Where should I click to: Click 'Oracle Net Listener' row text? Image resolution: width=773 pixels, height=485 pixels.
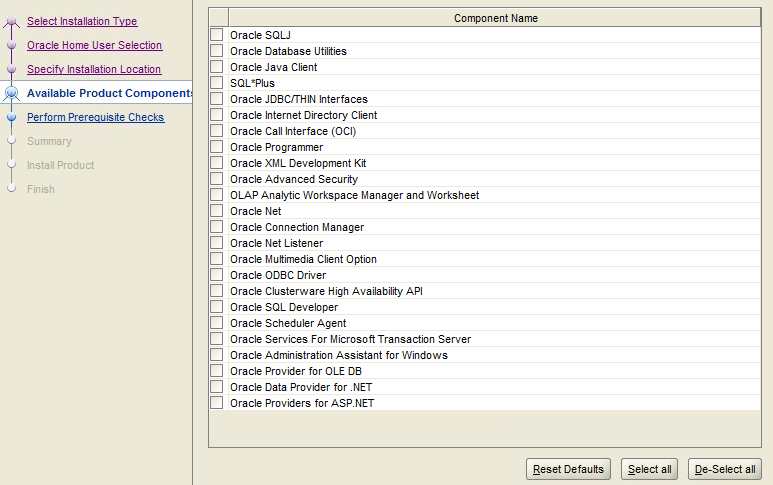(277, 243)
